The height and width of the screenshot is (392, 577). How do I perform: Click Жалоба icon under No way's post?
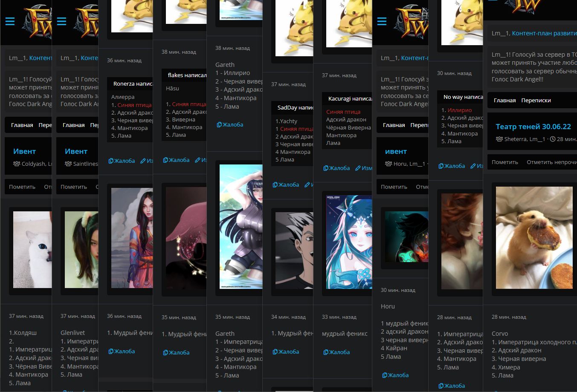(441, 166)
